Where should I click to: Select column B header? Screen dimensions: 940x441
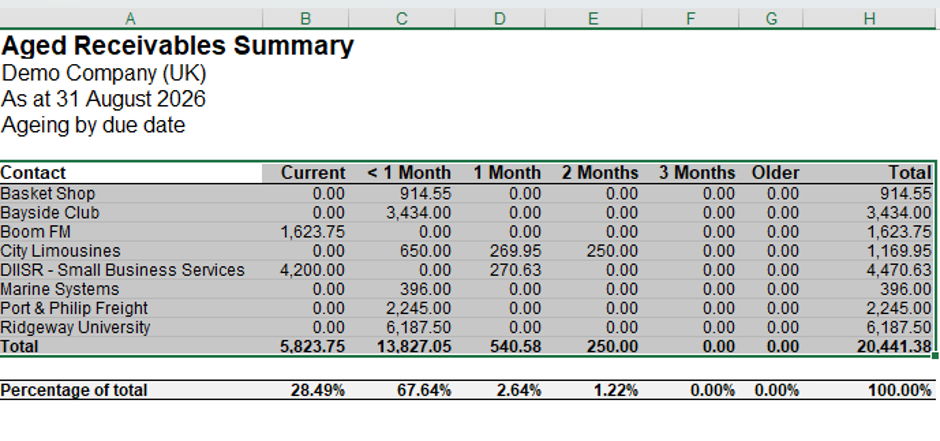click(305, 19)
